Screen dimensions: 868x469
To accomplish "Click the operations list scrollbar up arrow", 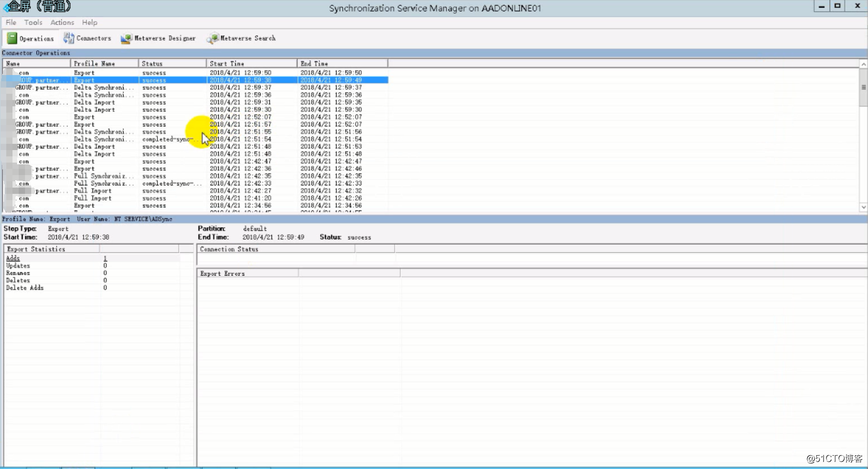I will click(863, 64).
